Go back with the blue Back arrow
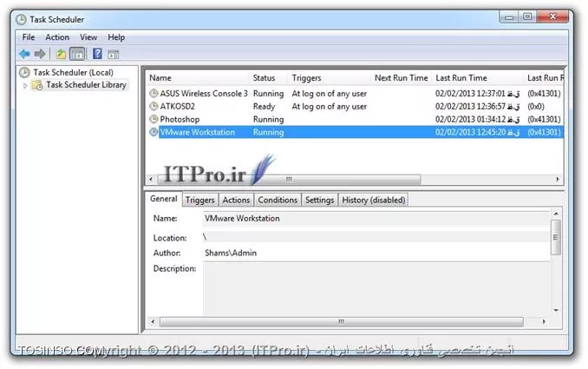The height and width of the screenshot is (369, 588). [x=25, y=54]
